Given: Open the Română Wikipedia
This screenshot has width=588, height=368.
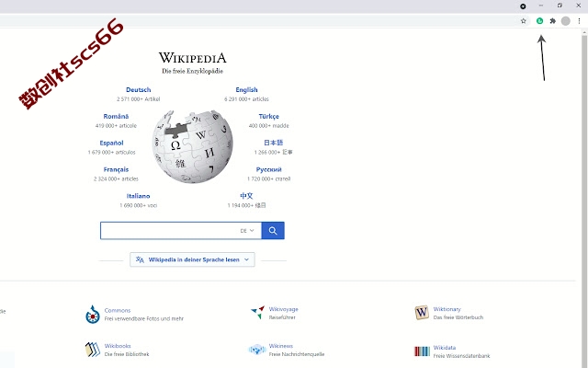Looking at the screenshot, I should coord(116,117).
